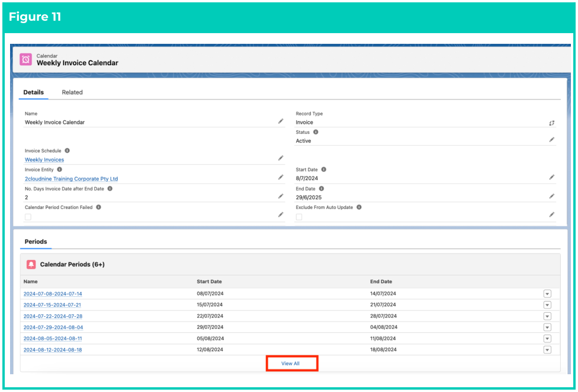Edit the Name field pencil icon

pyautogui.click(x=281, y=121)
